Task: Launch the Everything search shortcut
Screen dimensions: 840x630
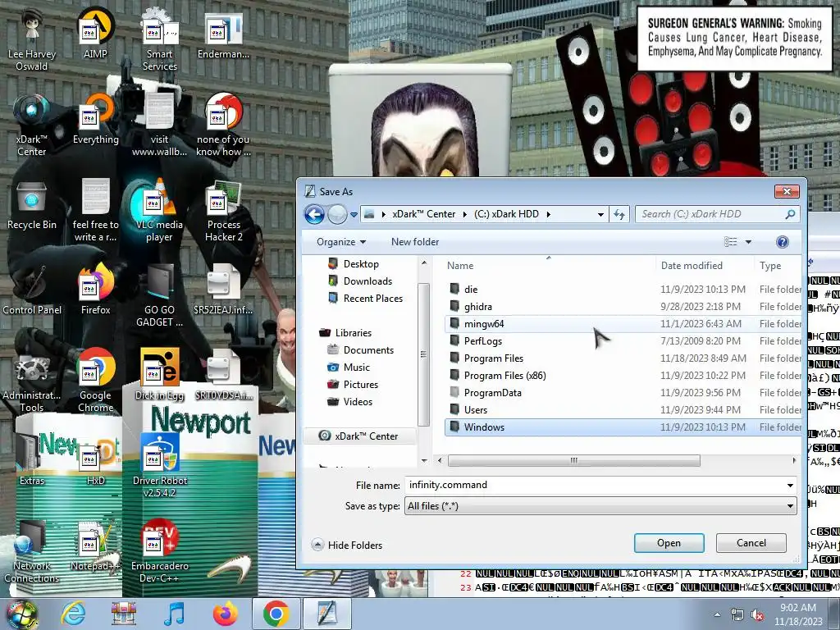Action: [x=95, y=119]
